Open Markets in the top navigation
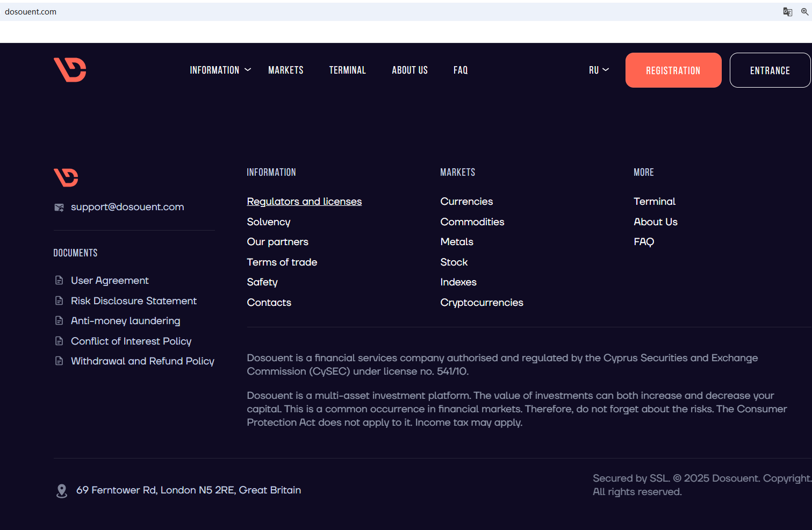This screenshot has width=812, height=530. click(x=286, y=70)
